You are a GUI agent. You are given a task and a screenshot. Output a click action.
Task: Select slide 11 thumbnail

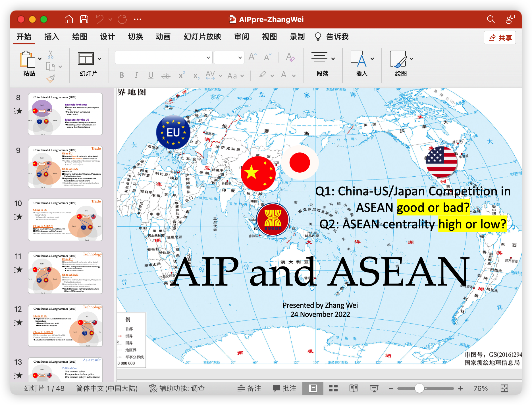65,273
